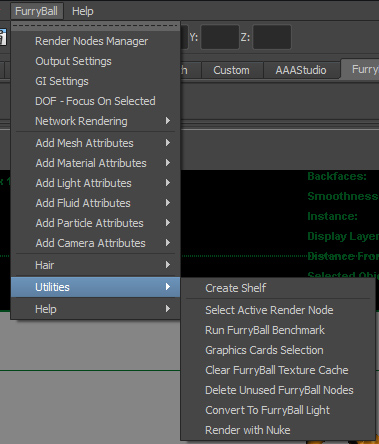Image resolution: width=379 pixels, height=444 pixels.
Task: Expand Add Light Attributes submenu
Action: click(96, 183)
